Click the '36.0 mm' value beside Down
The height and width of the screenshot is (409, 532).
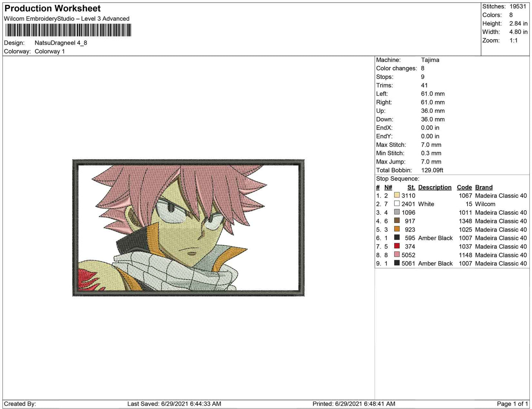pyautogui.click(x=433, y=119)
